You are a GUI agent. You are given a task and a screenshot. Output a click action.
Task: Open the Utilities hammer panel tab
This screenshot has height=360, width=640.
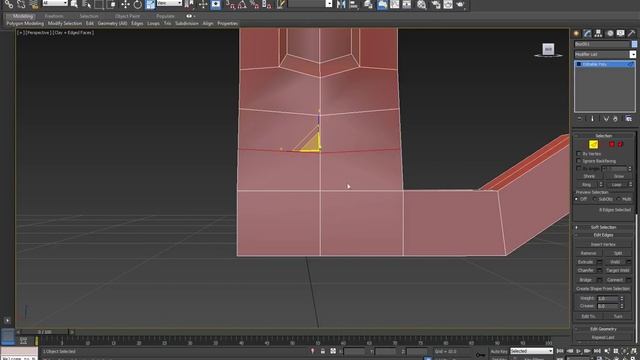pos(631,33)
